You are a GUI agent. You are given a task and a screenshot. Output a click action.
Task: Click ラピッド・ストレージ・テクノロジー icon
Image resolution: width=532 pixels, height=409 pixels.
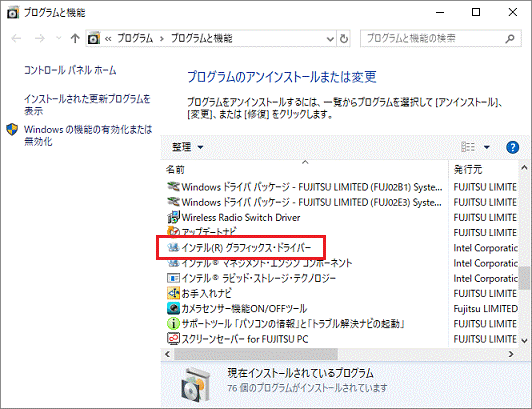pyautogui.click(x=173, y=278)
